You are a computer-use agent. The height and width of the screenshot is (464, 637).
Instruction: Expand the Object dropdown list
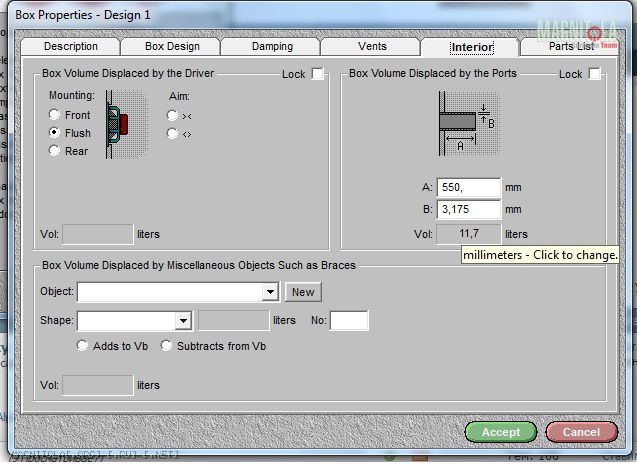(x=269, y=292)
